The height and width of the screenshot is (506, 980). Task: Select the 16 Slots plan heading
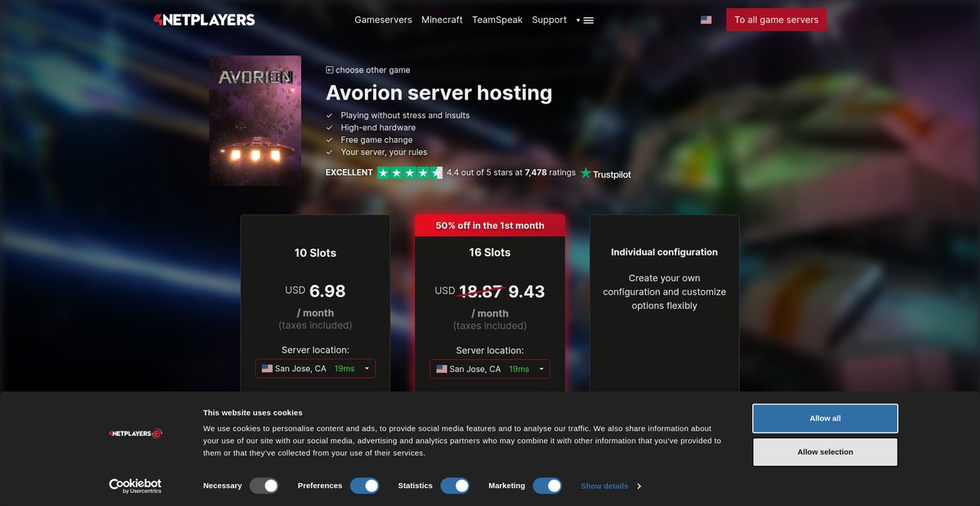[490, 253]
